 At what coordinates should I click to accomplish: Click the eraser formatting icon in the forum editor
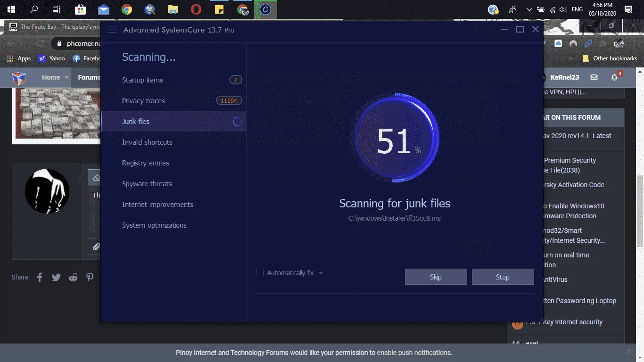coord(96,178)
